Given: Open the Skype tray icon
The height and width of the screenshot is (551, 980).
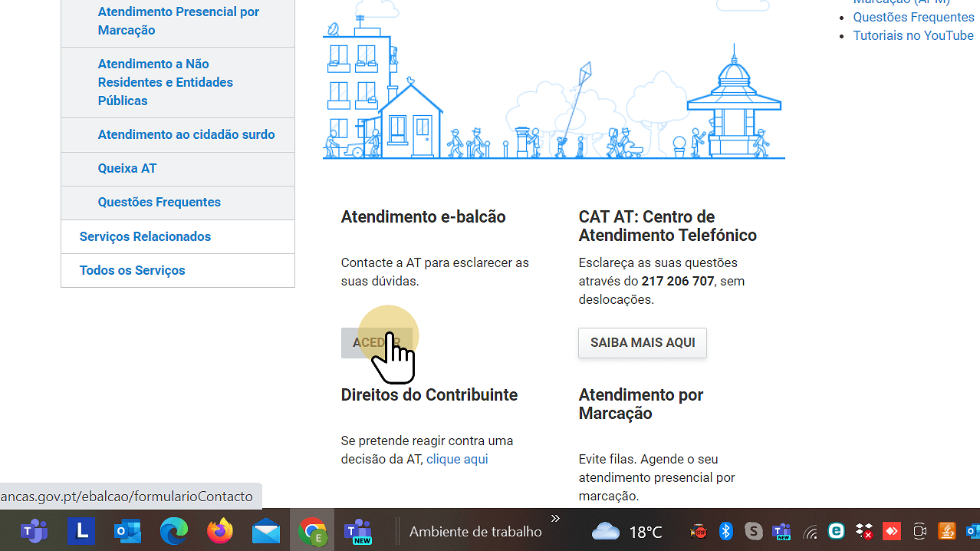Looking at the screenshot, I should pyautogui.click(x=753, y=531).
